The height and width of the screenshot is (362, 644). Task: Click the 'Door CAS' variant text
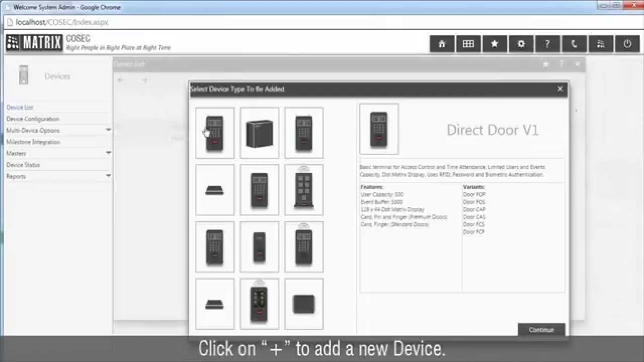tap(474, 217)
